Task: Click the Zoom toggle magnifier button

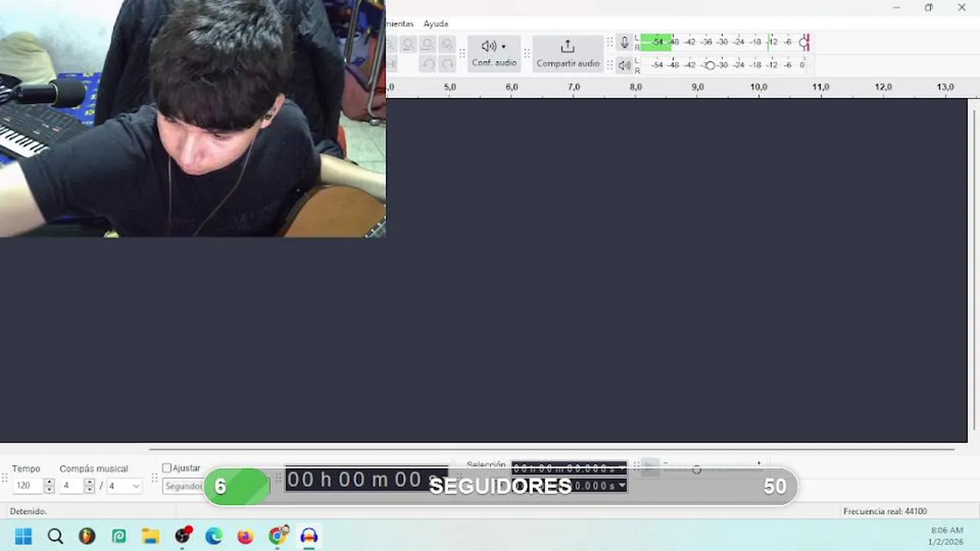Action: 447,44
